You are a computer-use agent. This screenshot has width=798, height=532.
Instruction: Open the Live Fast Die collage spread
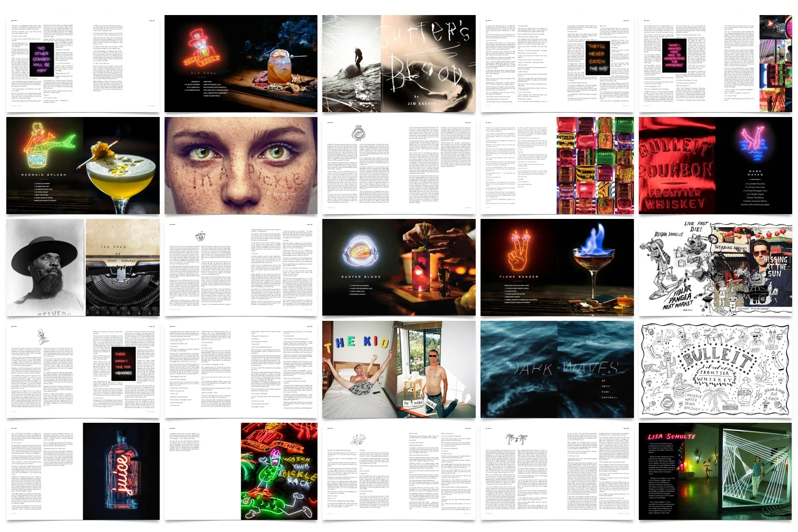tap(715, 267)
